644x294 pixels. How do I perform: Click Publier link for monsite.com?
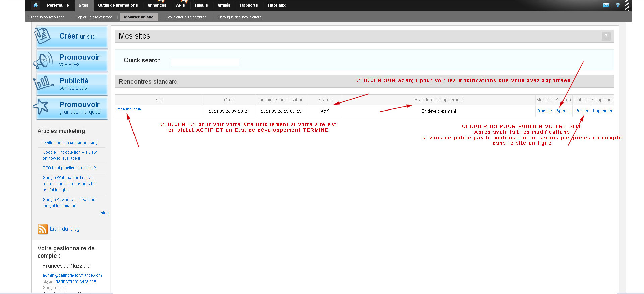pyautogui.click(x=582, y=111)
